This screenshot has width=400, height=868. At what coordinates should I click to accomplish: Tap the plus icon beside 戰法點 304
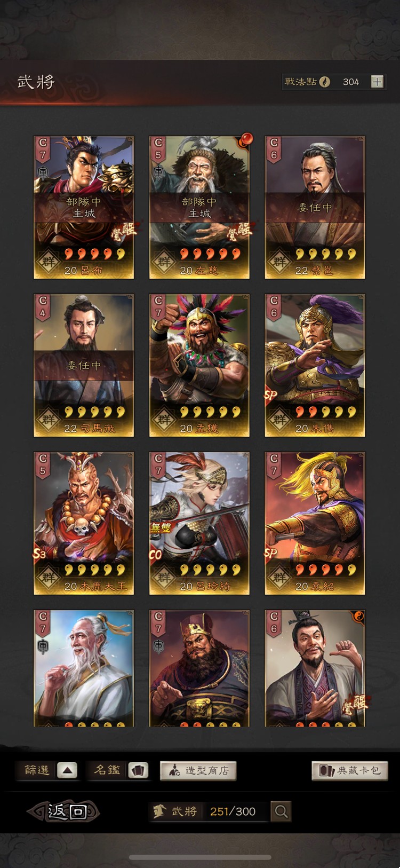click(377, 82)
